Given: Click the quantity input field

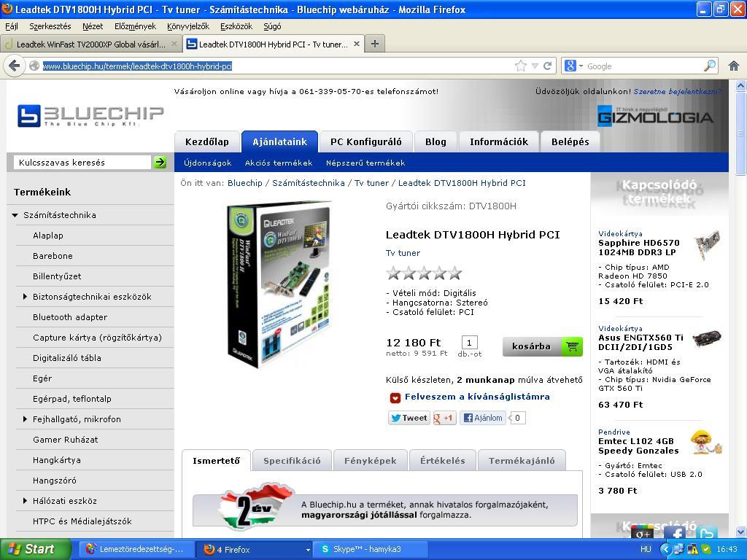Looking at the screenshot, I should pyautogui.click(x=469, y=343).
